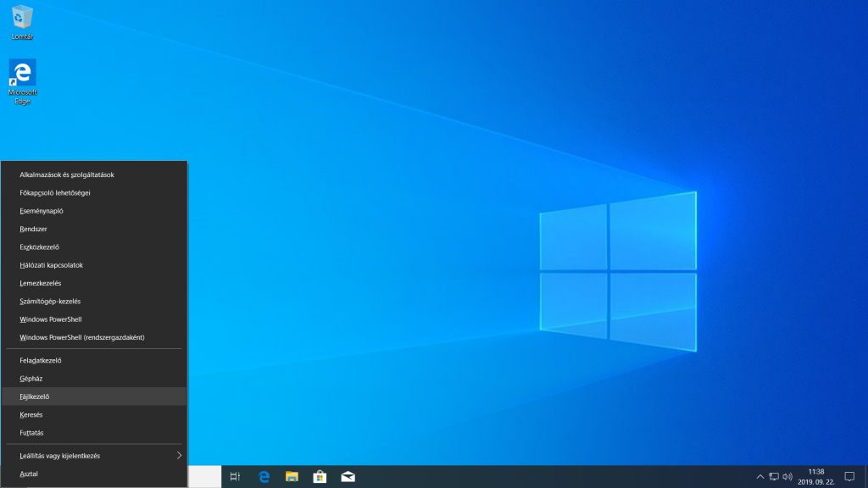Launch Windows PowerShell menu entry
The width and height of the screenshot is (868, 488).
pos(94,319)
